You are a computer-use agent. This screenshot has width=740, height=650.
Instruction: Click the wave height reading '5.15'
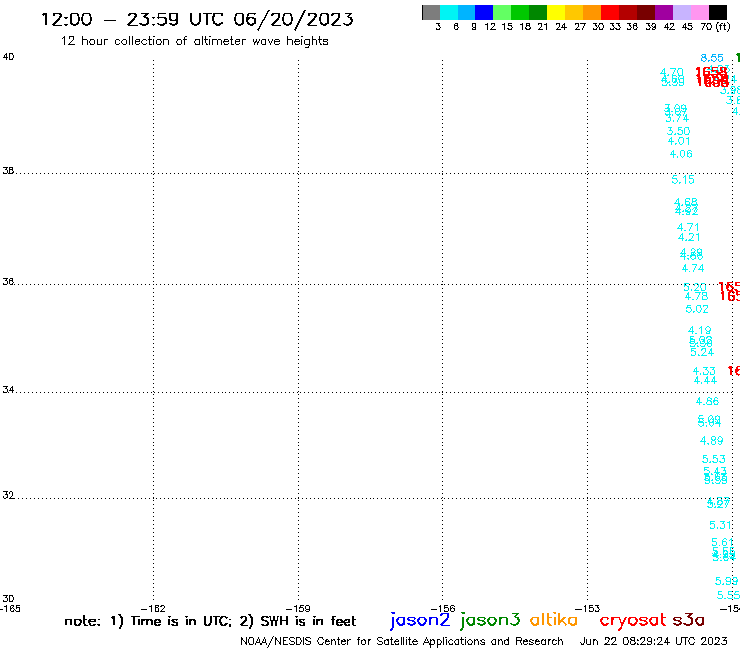tap(683, 180)
